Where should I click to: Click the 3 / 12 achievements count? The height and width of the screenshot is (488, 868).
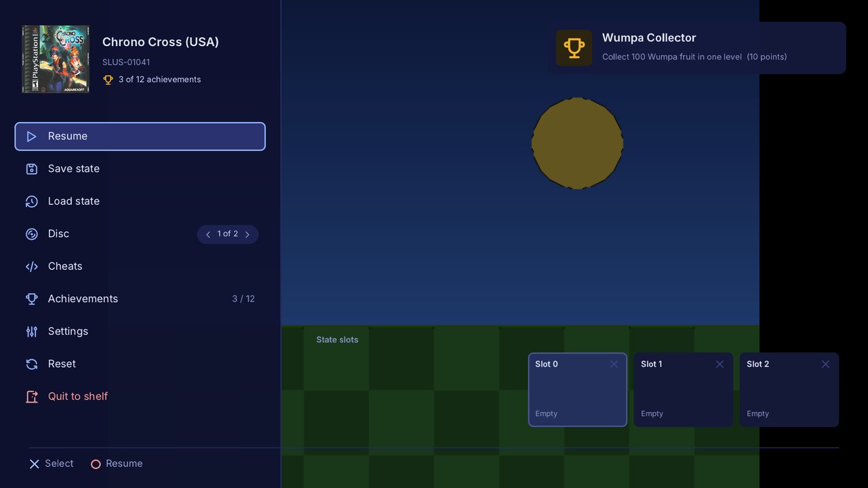tap(243, 299)
